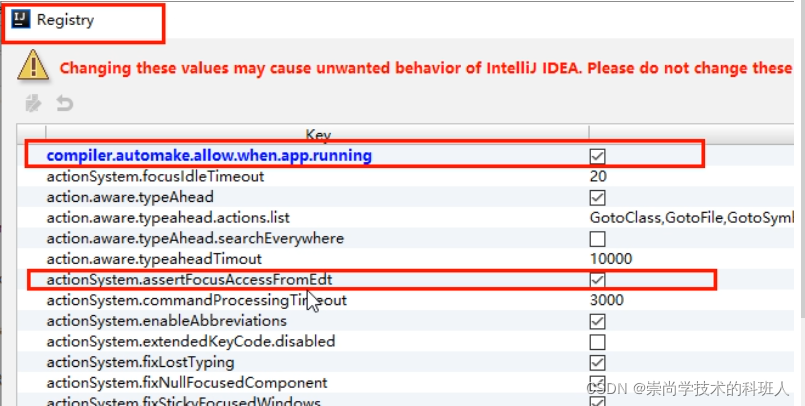Screen dimensions: 805x406
Task: Select actionSystem.fixStickyFocusedWindows key
Action: pos(184,401)
